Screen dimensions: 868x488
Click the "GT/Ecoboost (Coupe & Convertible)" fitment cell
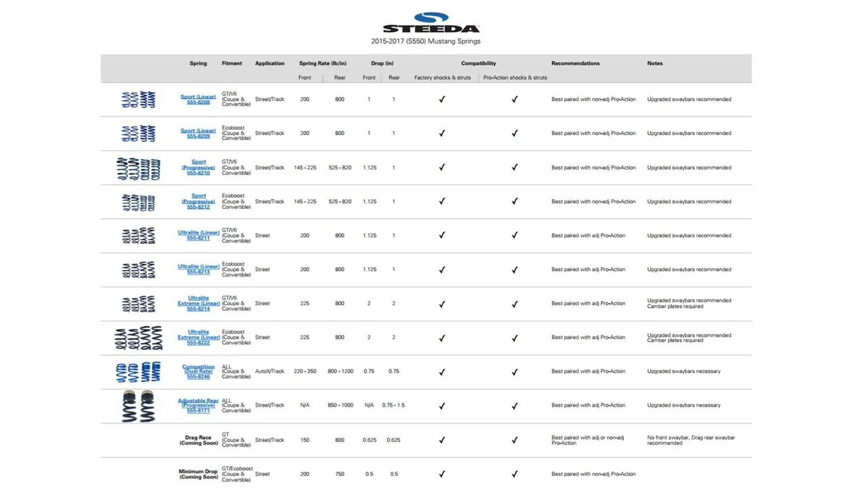[237, 474]
